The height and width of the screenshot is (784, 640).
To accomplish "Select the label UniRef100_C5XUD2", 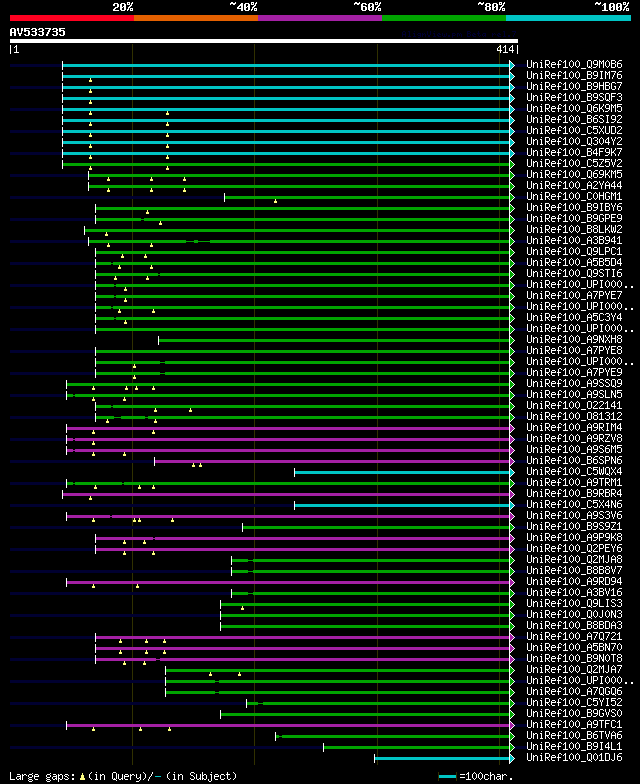I will point(574,130).
